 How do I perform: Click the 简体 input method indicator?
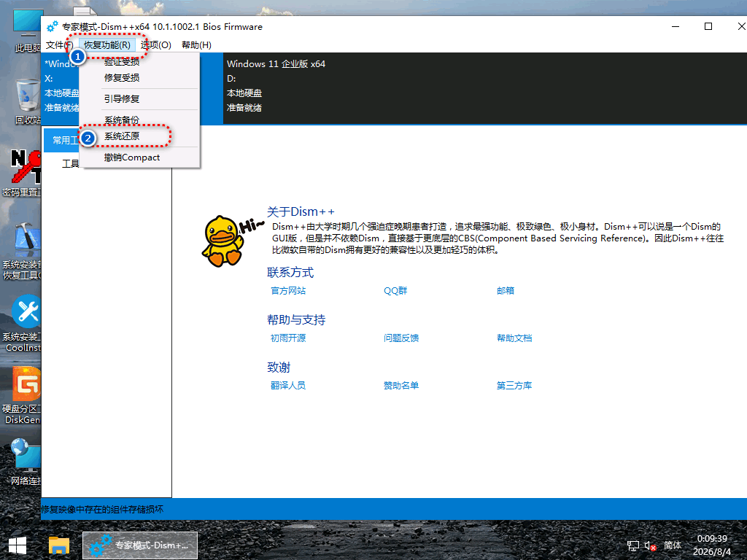point(672,545)
